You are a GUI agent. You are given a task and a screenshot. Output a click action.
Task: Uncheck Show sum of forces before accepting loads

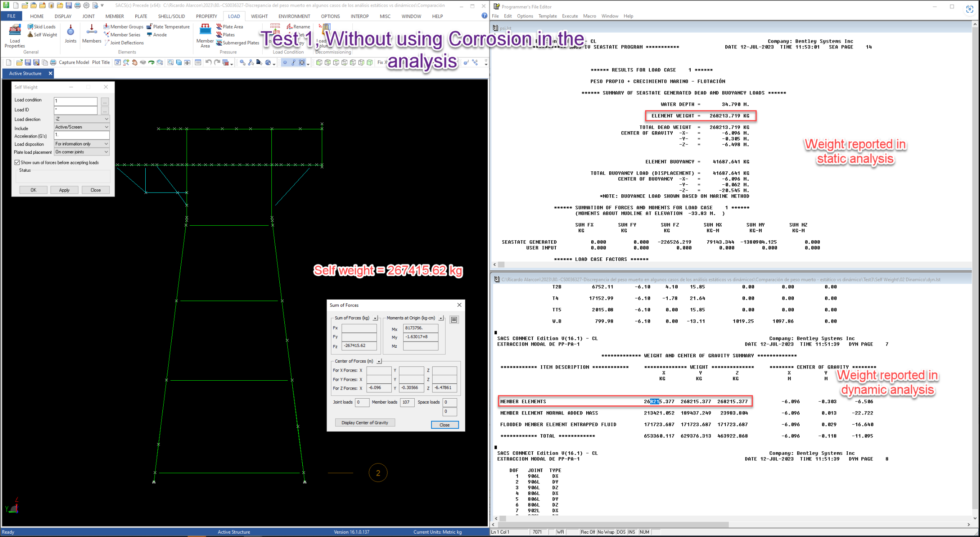pyautogui.click(x=16, y=162)
